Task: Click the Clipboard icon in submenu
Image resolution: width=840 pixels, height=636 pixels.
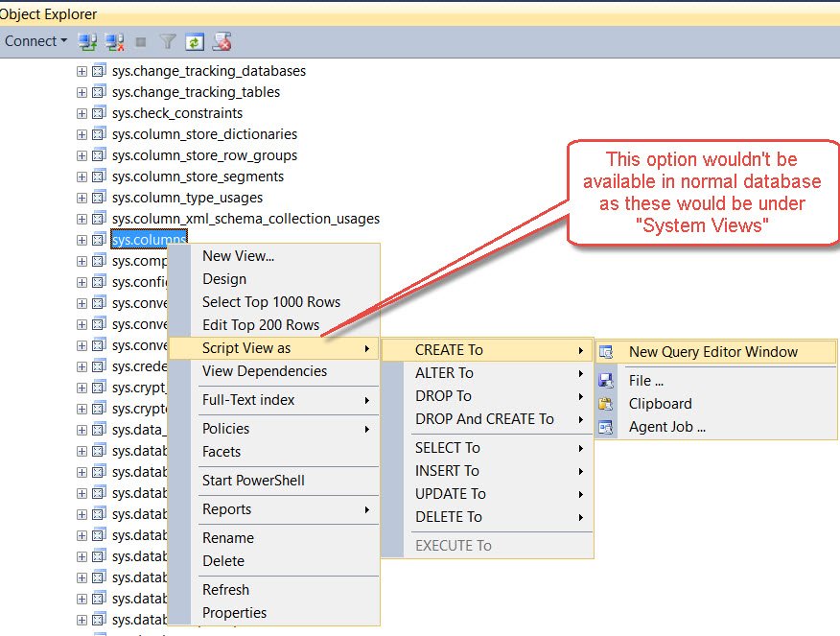Action: (606, 404)
